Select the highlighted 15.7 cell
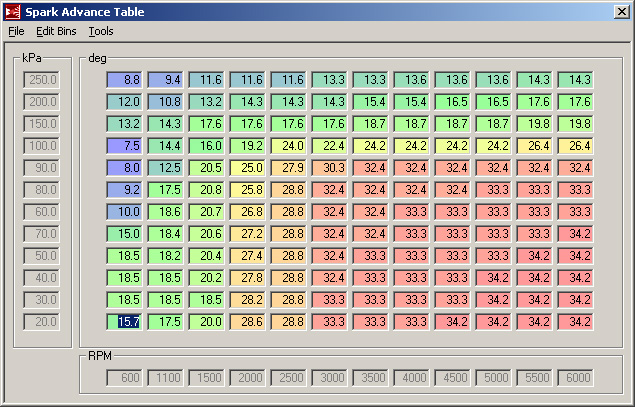 127,322
